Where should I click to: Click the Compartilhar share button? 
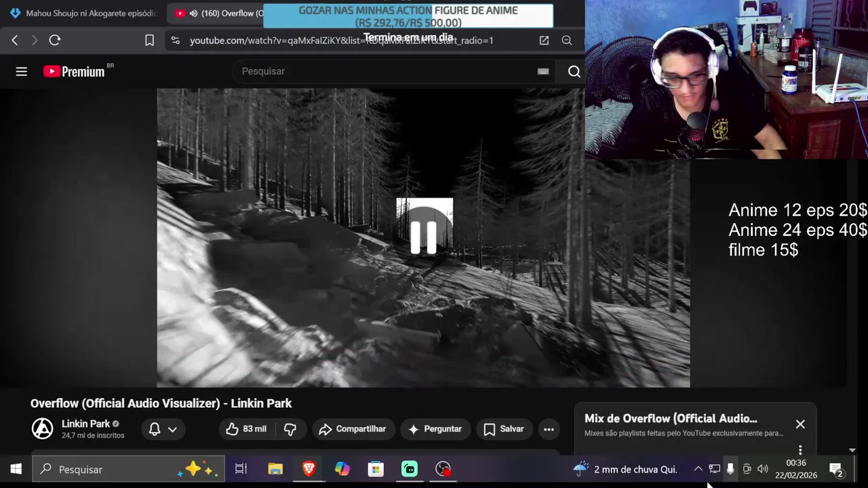click(353, 429)
